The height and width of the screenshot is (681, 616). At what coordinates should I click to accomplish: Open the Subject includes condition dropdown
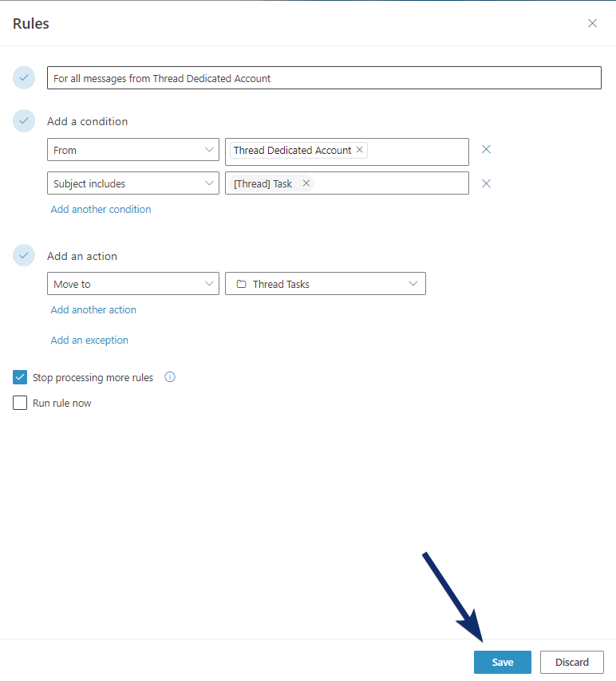click(133, 183)
